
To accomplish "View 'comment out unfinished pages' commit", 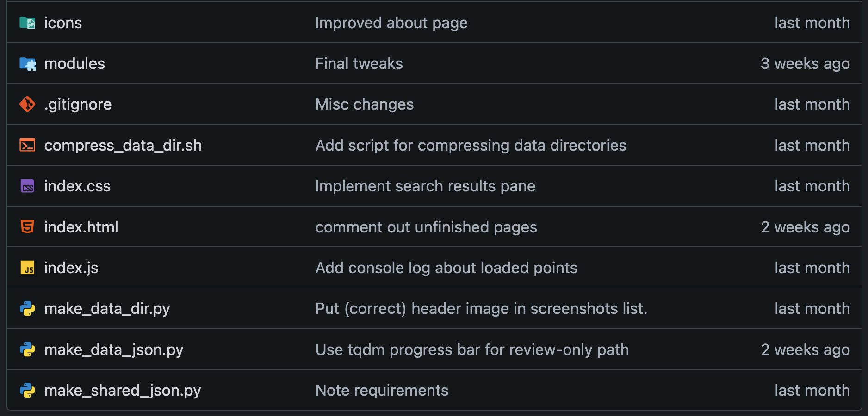I will [x=426, y=227].
